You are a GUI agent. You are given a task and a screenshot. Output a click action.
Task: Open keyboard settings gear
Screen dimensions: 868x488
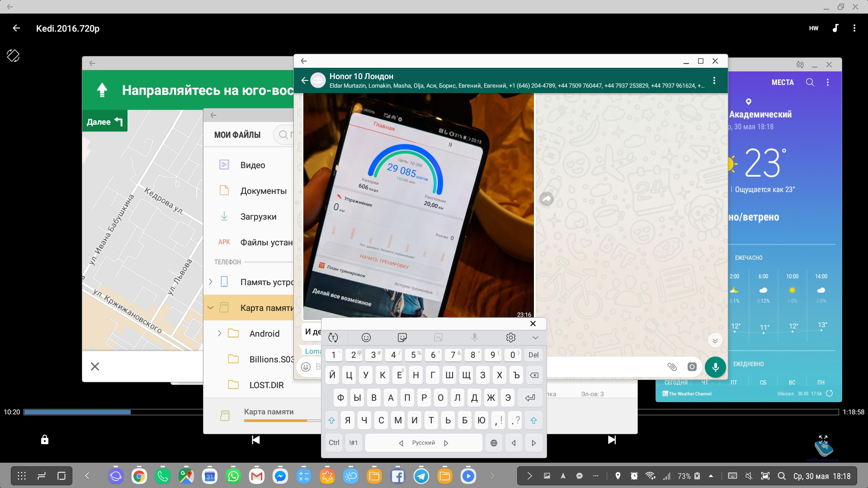[511, 338]
